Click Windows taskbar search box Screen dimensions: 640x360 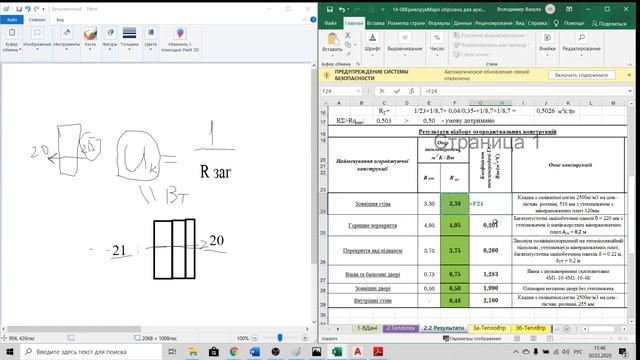click(91, 351)
